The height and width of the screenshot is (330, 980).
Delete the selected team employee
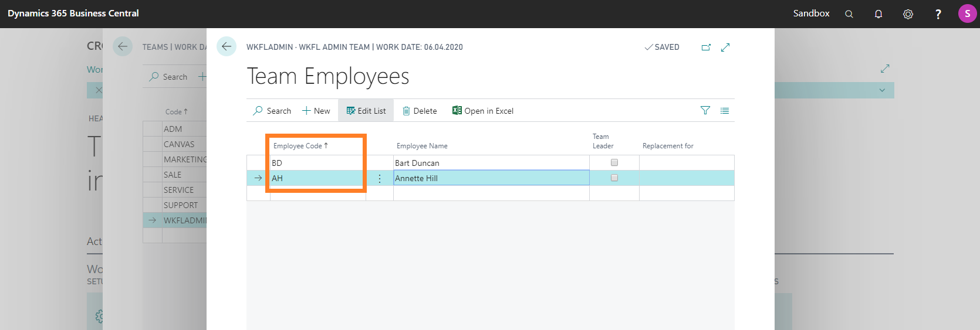coord(420,111)
